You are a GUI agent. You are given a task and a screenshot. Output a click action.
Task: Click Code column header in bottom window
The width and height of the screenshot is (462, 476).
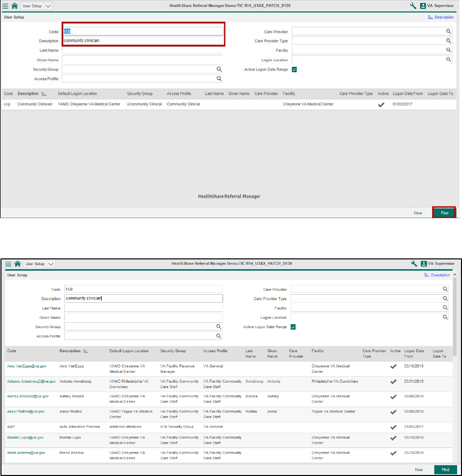11,351
